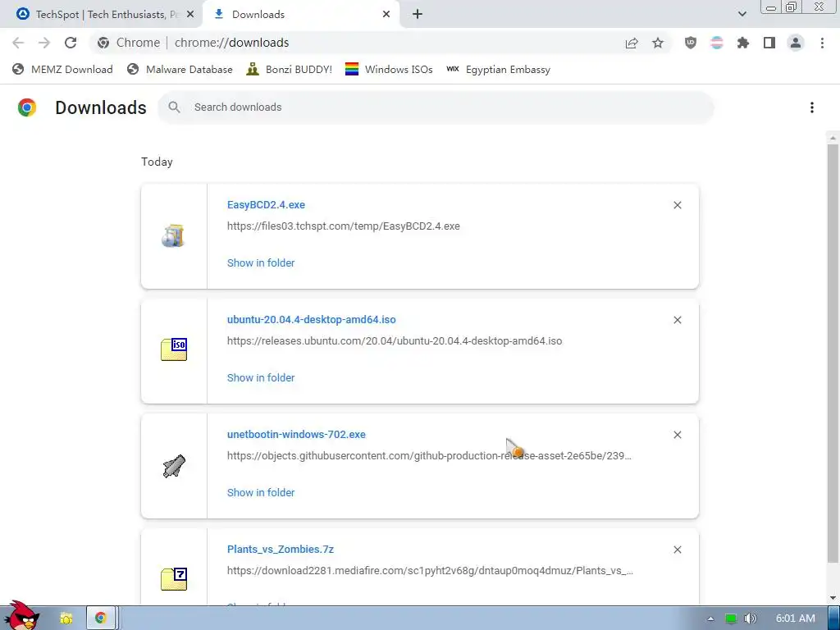The height and width of the screenshot is (630, 840).
Task: Open the yellow folder taskbar icon
Action: point(66,619)
